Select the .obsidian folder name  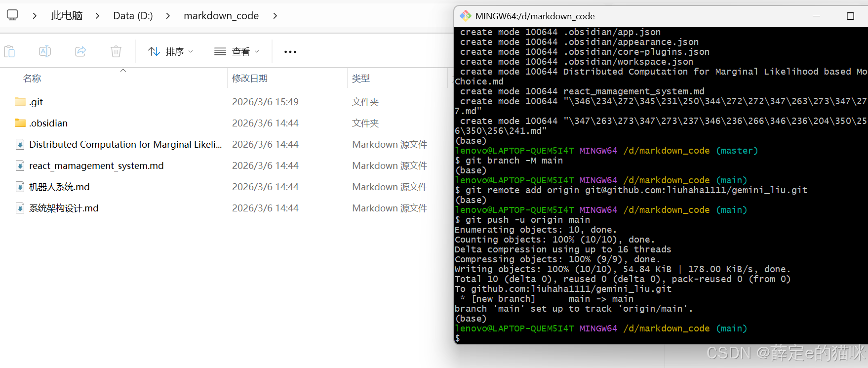pyautogui.click(x=48, y=123)
